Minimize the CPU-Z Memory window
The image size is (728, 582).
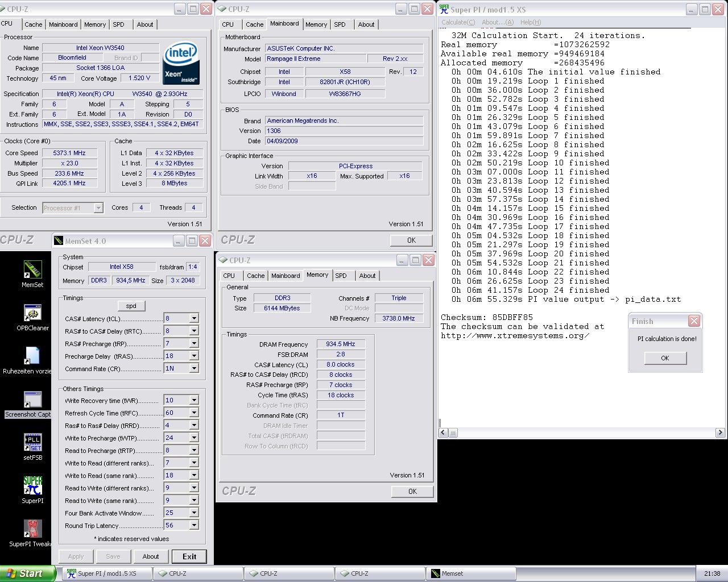coord(402,260)
